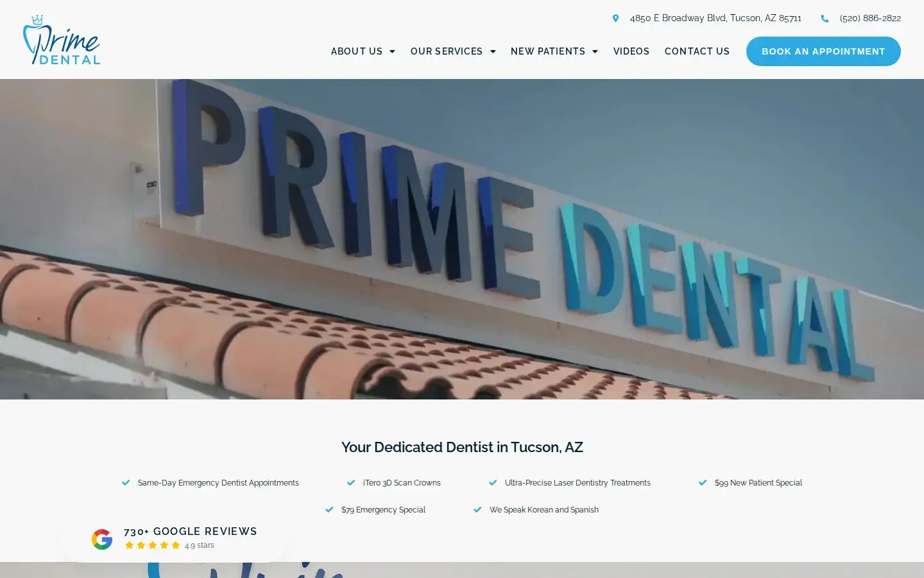This screenshot has height=578, width=924.
Task: Expand the New Patients dropdown arrow
Action: pyautogui.click(x=595, y=51)
